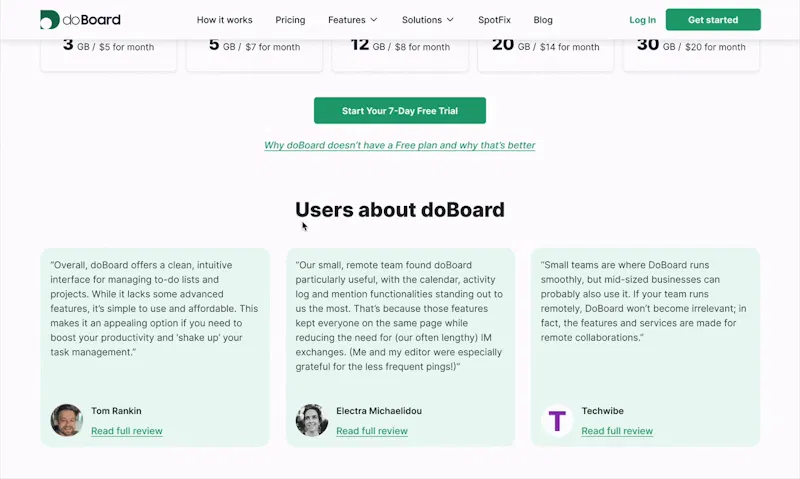Go to the Pricing menu item

[x=290, y=20]
